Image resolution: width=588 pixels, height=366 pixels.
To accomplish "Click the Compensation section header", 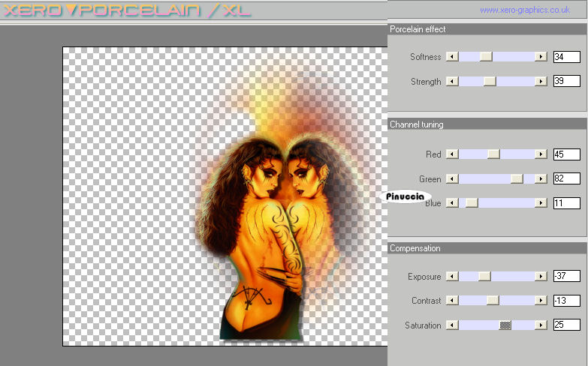I will tap(487, 248).
